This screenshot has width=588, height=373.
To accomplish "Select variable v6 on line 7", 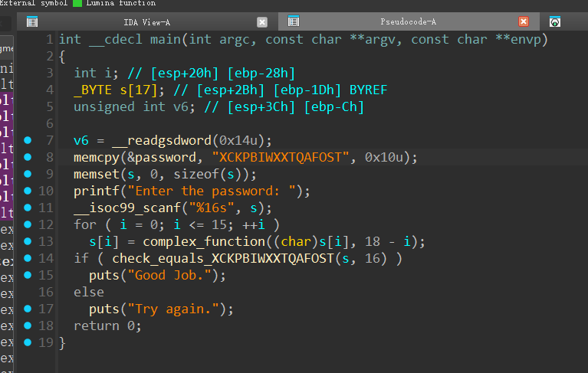I will pos(81,140).
